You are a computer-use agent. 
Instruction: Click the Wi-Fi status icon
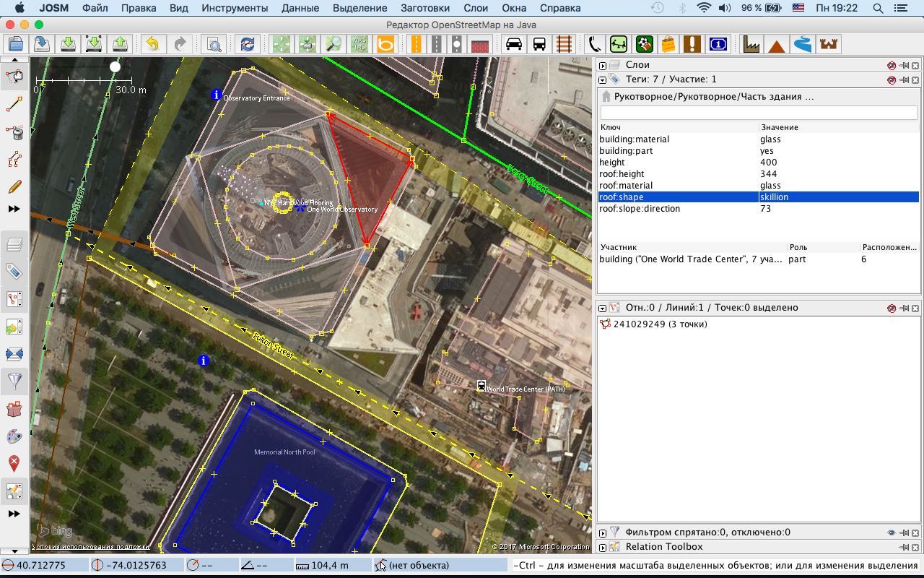pyautogui.click(x=704, y=8)
